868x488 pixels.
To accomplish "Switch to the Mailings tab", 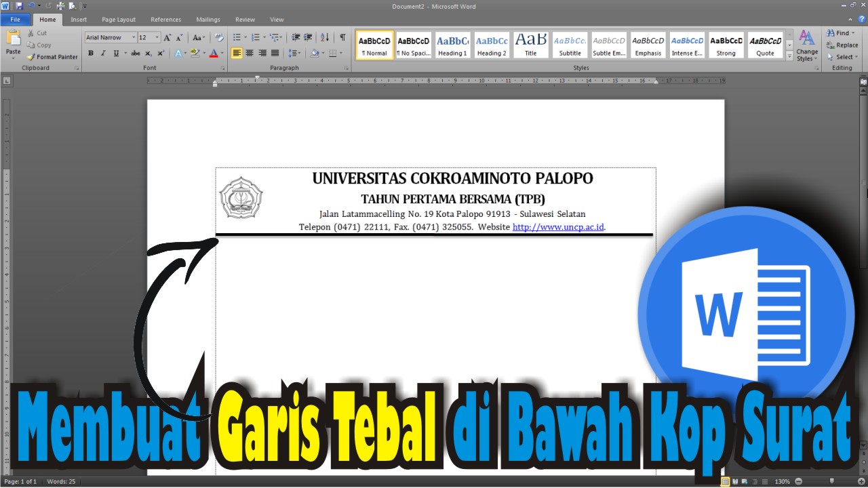I will tap(209, 20).
